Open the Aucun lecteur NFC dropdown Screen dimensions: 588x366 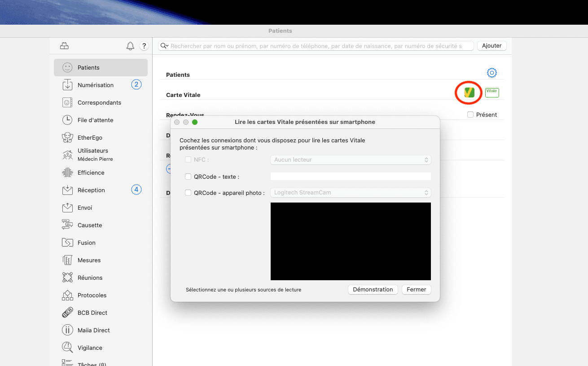351,160
